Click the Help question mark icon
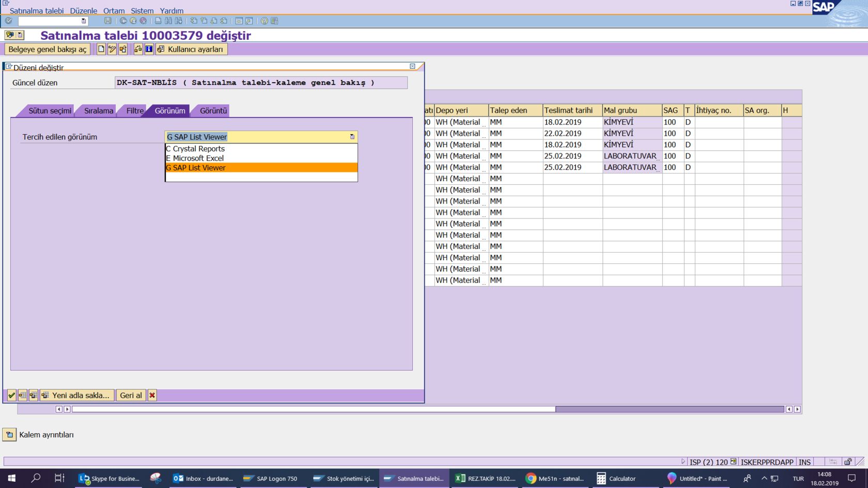 click(x=264, y=21)
